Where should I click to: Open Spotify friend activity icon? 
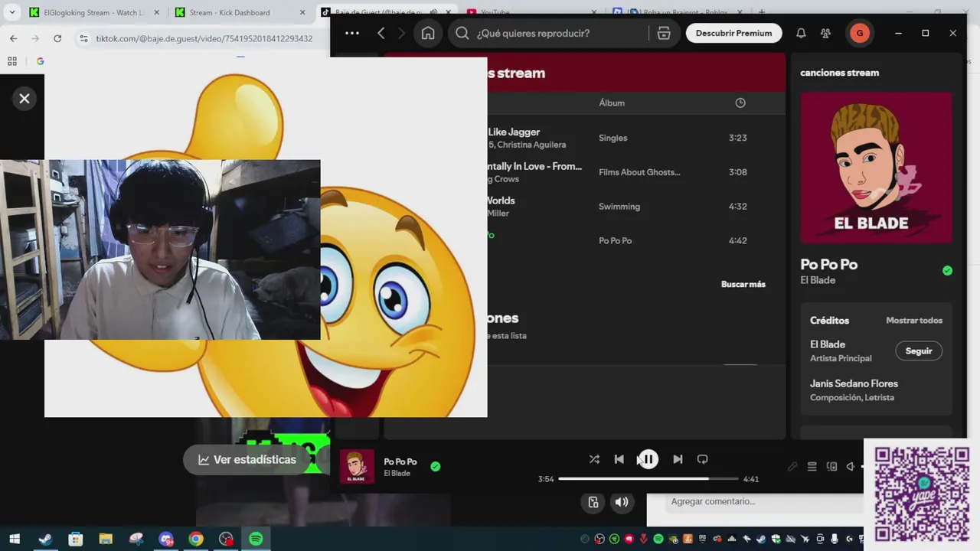[825, 33]
